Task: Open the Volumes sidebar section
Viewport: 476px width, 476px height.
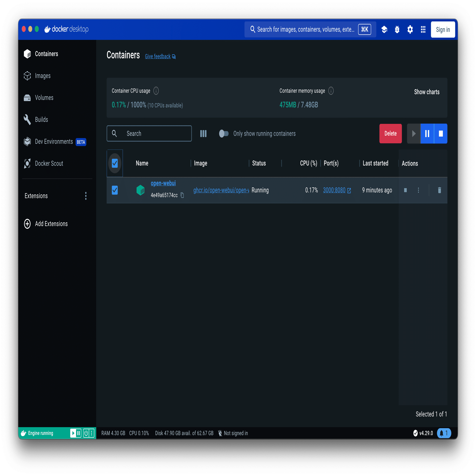Action: [57, 98]
